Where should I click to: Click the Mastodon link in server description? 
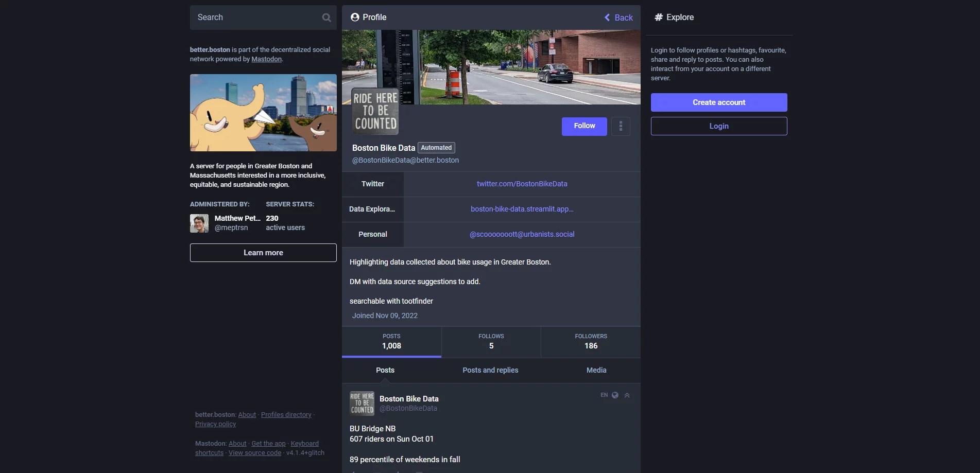(x=267, y=59)
